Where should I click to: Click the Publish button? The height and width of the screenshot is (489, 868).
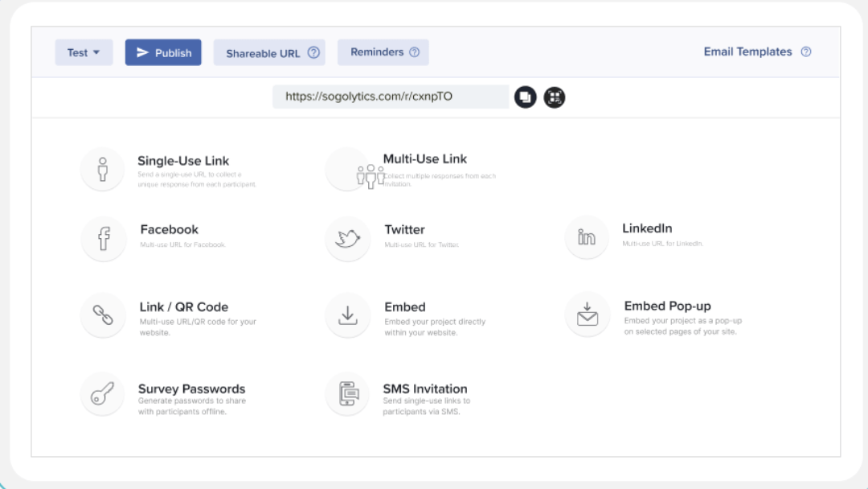pos(163,52)
